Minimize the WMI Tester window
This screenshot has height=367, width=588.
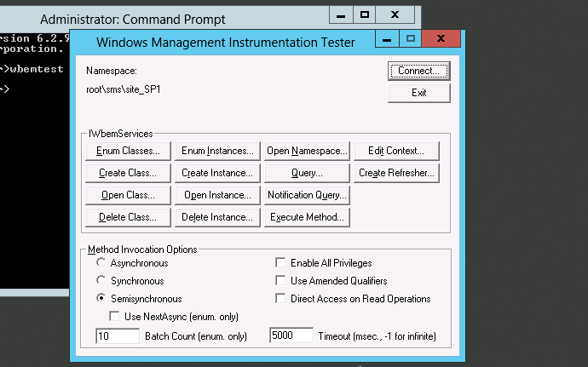click(x=387, y=38)
